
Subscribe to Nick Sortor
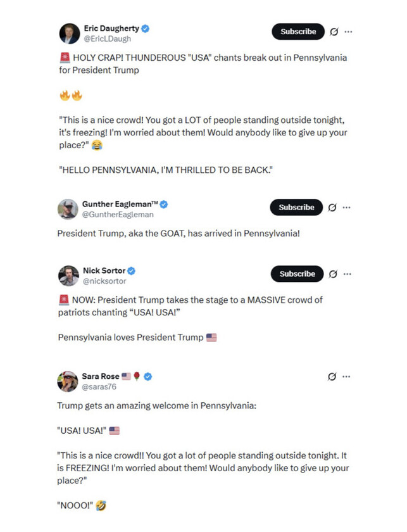(x=297, y=274)
